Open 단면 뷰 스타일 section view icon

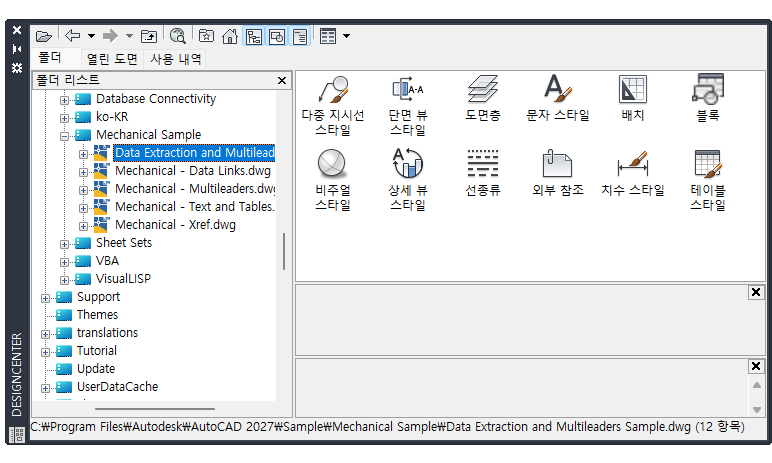coord(408,105)
